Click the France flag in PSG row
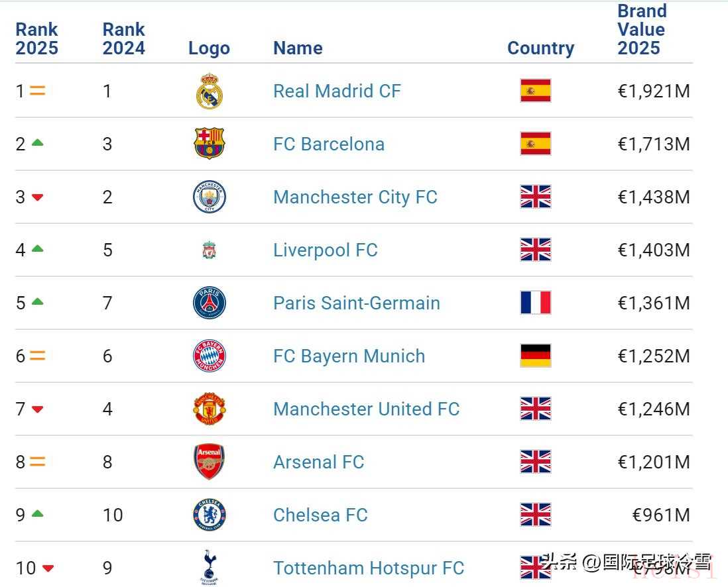 [536, 303]
